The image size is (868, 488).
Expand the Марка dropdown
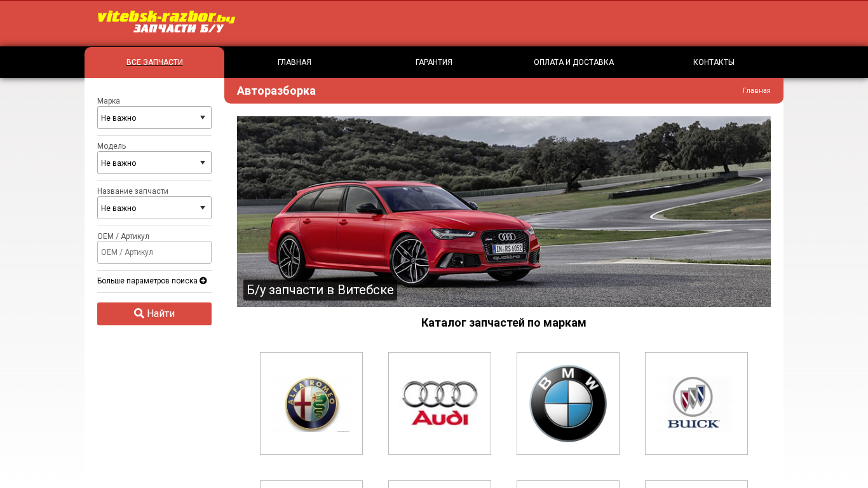tap(154, 118)
